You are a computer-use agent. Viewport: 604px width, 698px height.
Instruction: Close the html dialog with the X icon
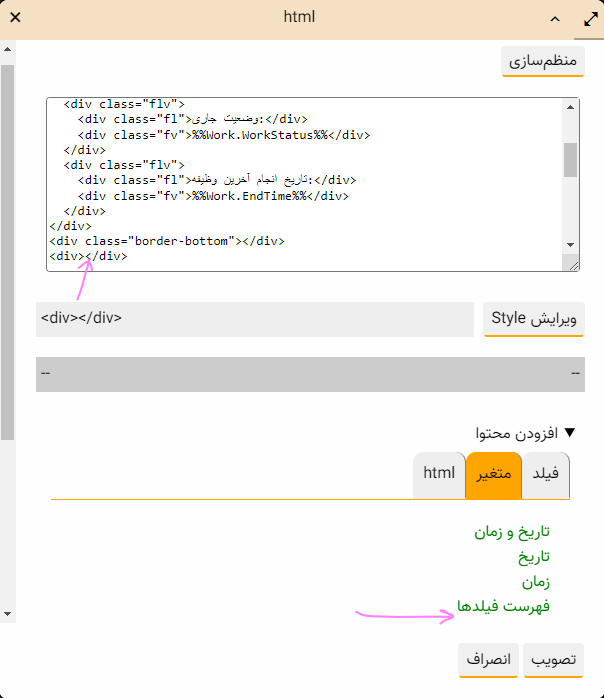click(15, 18)
